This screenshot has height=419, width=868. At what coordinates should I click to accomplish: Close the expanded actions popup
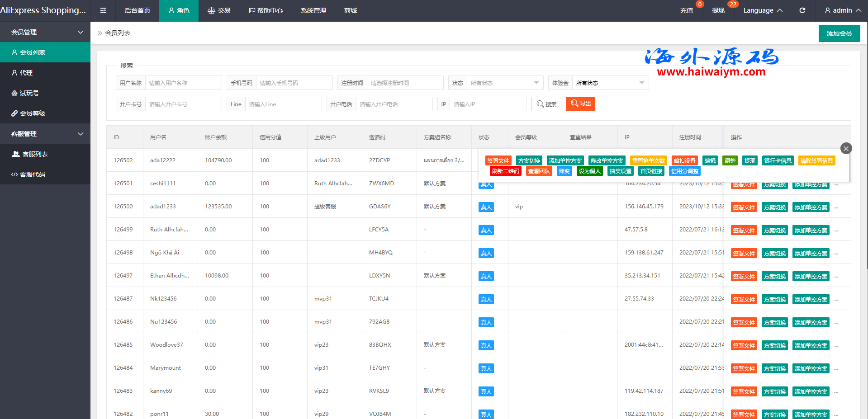click(x=846, y=148)
